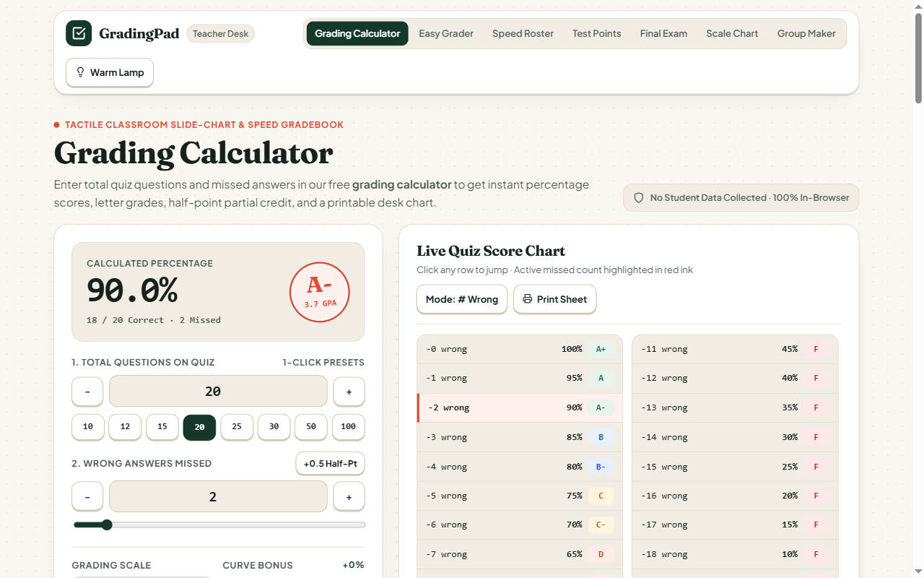This screenshot has width=924, height=578.
Task: Jump to the -18 wrong row
Action: (x=735, y=554)
